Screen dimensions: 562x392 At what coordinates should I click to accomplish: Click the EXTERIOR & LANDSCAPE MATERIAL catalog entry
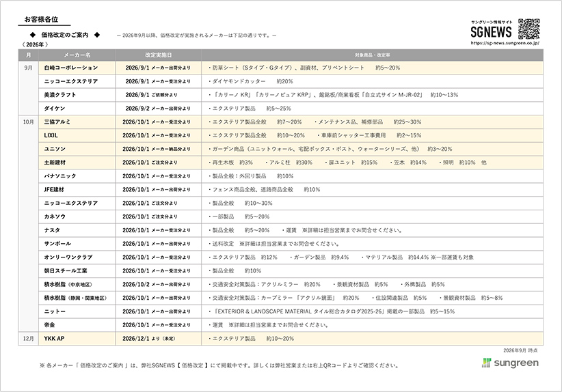[332, 311]
